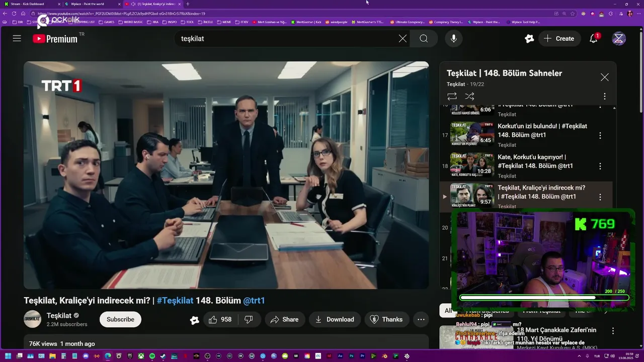Screen dimensions: 644x362
Task: Start voice search with microphone
Action: pyautogui.click(x=454, y=38)
